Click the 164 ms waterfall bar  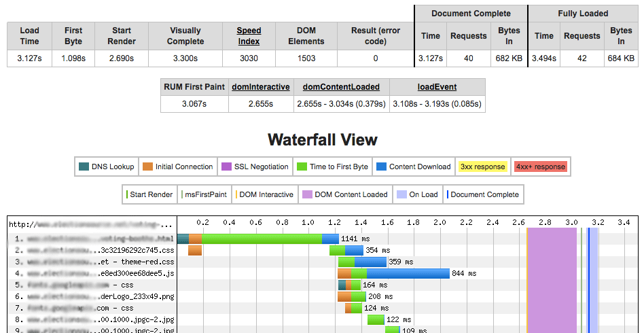350,285
